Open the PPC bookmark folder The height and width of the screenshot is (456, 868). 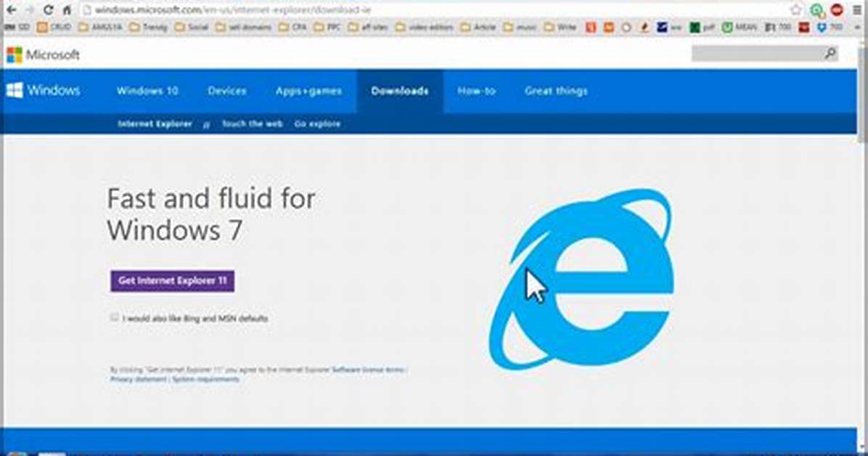(x=327, y=27)
